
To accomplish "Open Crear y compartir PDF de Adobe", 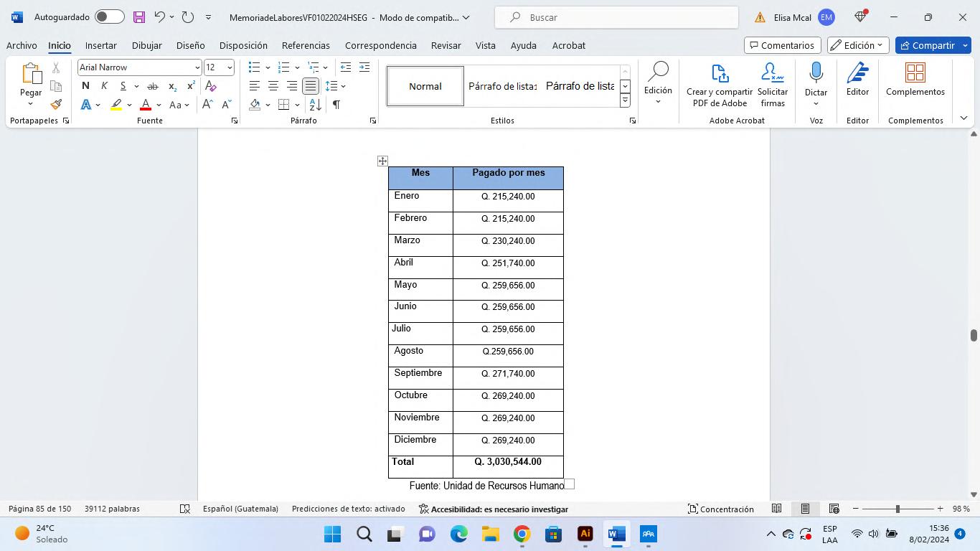I will point(720,85).
